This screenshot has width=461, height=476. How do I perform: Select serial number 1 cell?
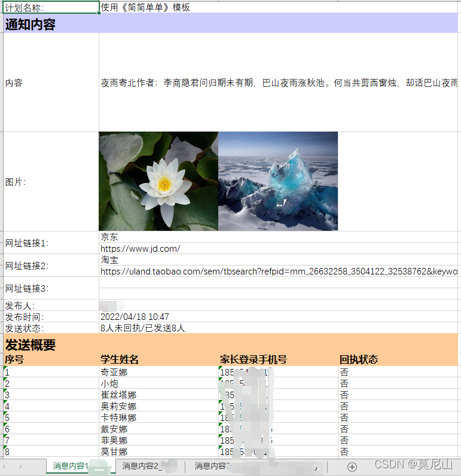(x=51, y=372)
